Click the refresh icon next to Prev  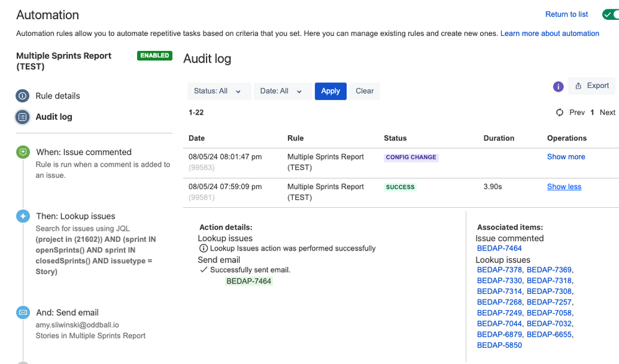point(559,112)
